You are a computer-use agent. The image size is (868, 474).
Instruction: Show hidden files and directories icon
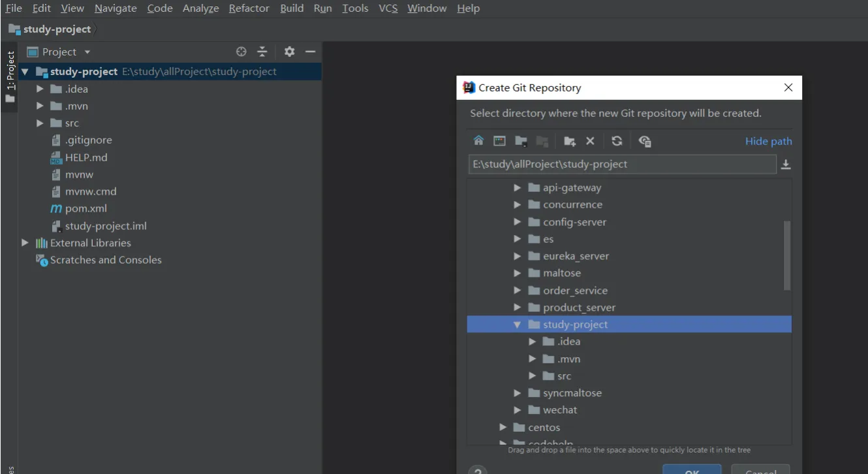pyautogui.click(x=645, y=141)
